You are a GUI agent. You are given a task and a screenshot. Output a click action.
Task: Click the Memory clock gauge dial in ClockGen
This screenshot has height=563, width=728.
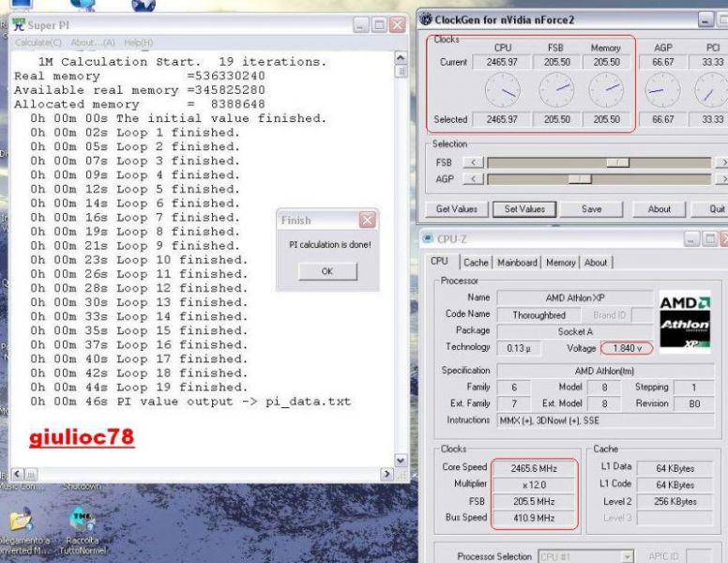606,90
